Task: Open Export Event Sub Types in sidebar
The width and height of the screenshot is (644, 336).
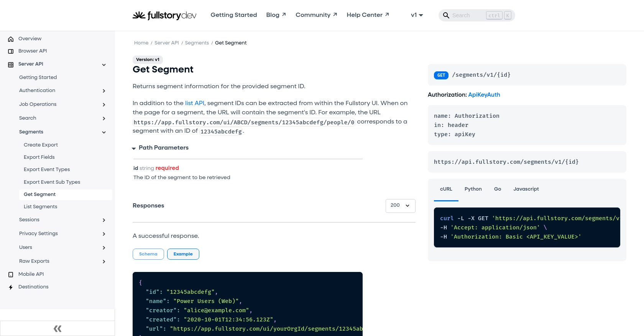Action: [52, 182]
